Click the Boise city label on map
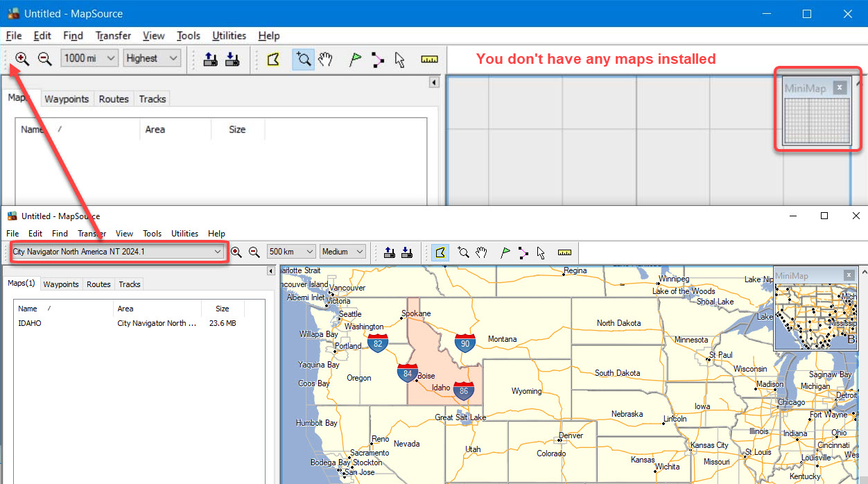 (426, 377)
